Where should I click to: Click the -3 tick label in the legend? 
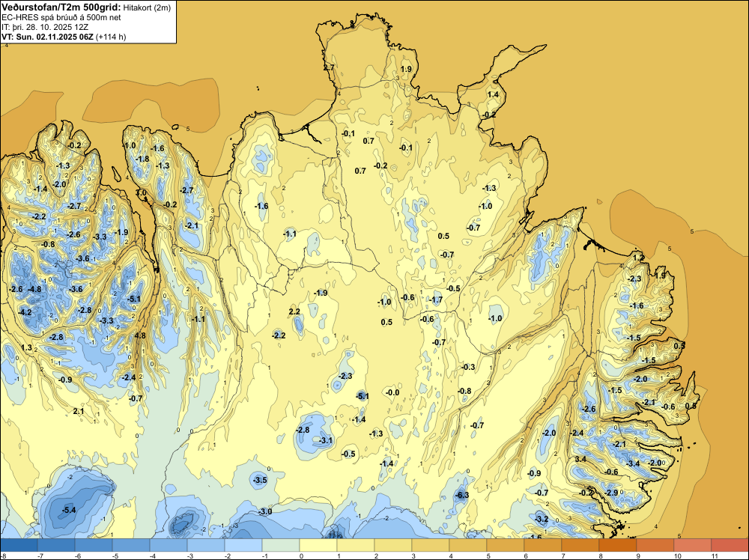click(x=192, y=556)
